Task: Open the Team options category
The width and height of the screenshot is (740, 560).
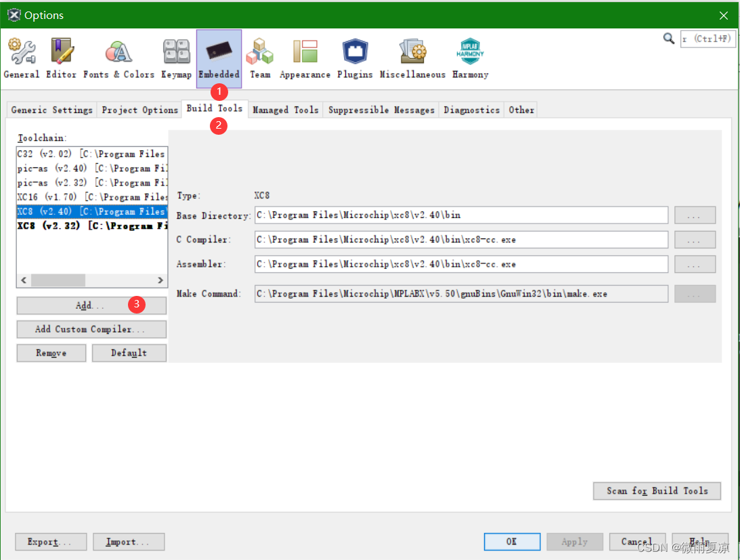Action: click(x=260, y=58)
